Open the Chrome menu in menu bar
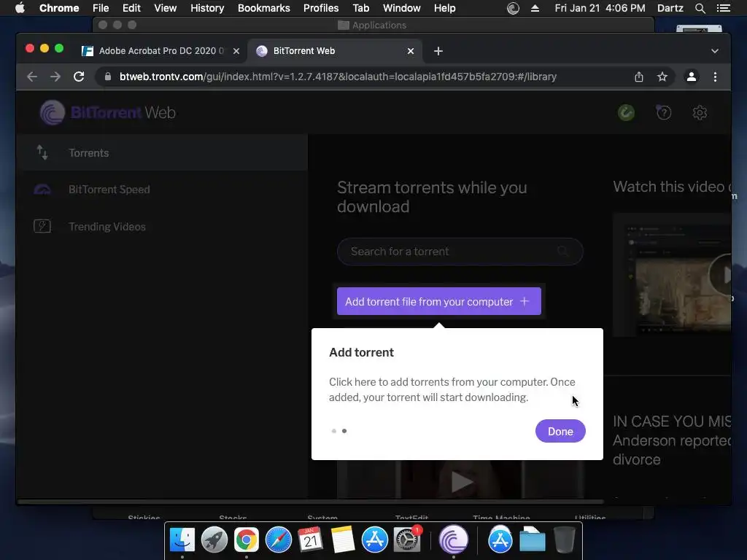747x560 pixels. [59, 8]
